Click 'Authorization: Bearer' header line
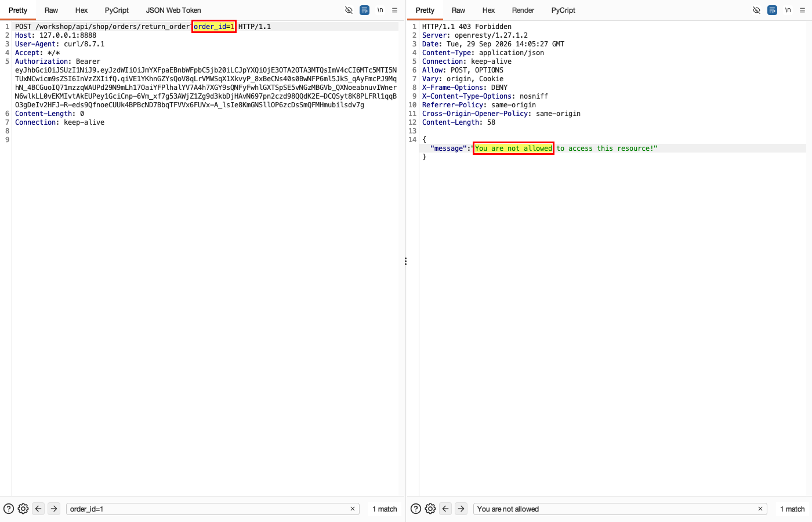 (57, 61)
